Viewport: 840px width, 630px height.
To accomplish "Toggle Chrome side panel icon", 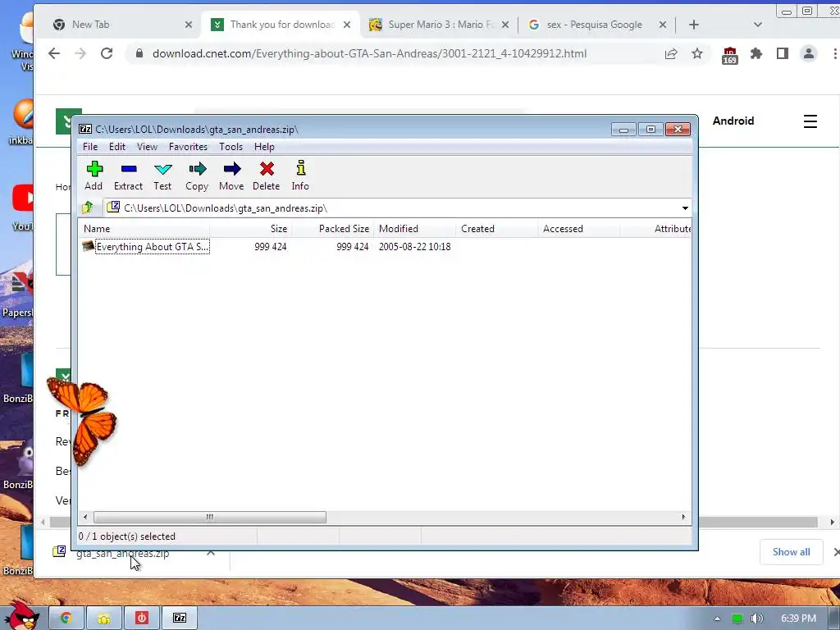I will (782, 53).
